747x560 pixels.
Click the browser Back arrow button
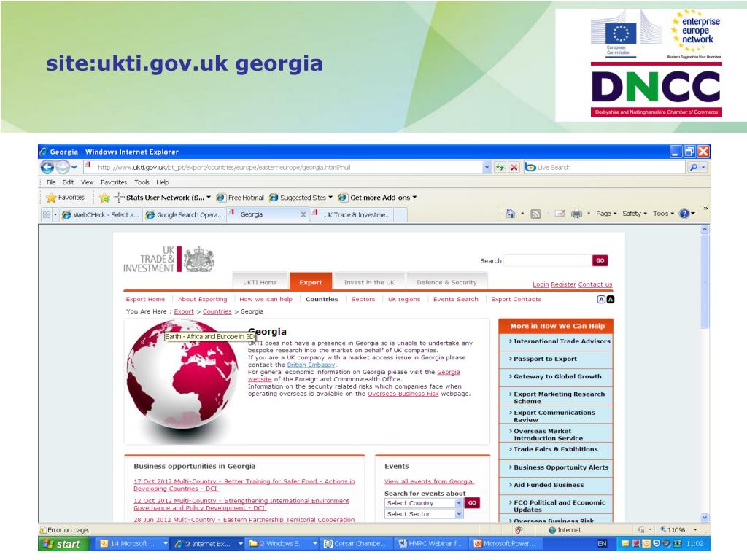click(47, 167)
